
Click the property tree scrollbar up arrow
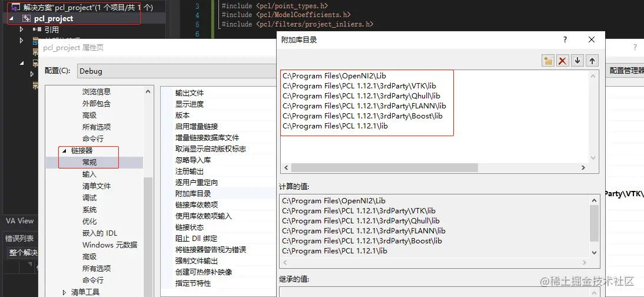click(x=148, y=91)
